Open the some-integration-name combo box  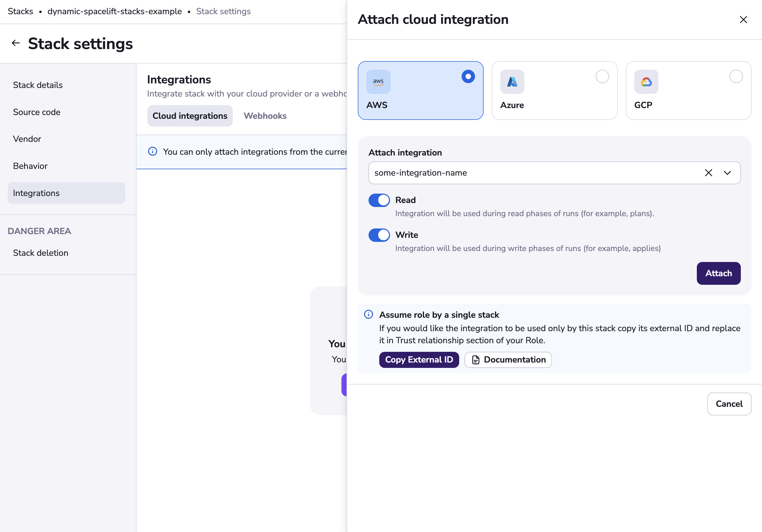point(531,173)
